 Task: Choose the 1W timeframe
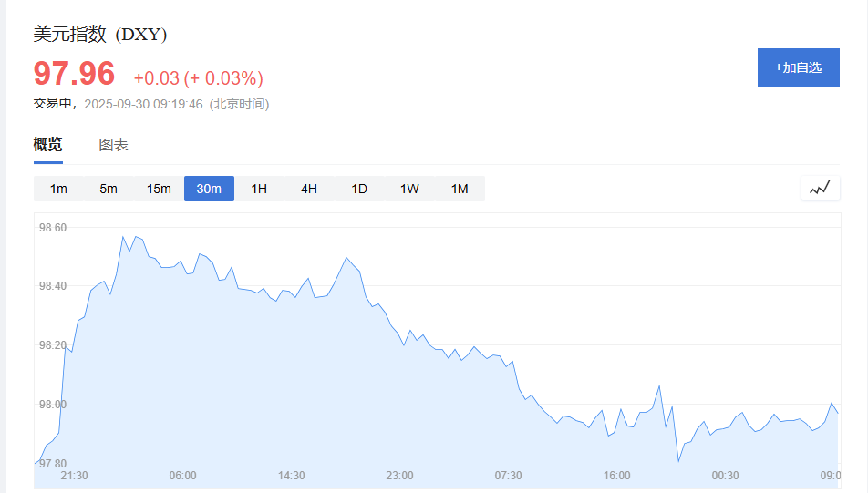coord(409,189)
